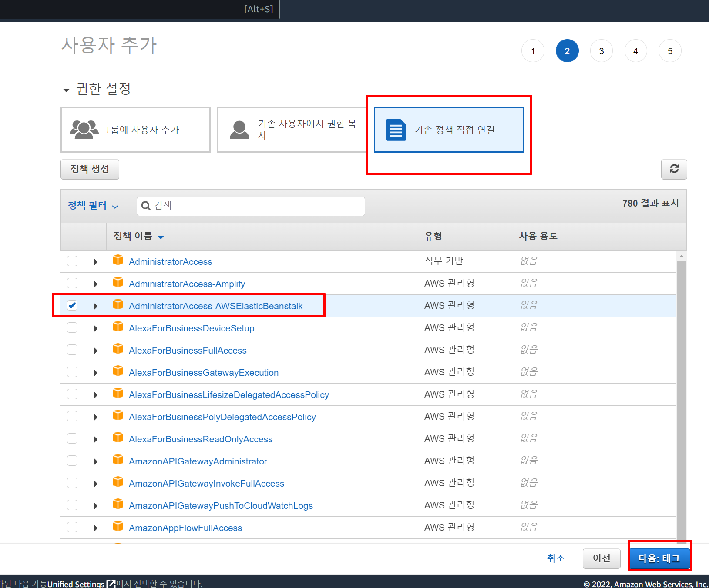Check the AlexaForBusinessFullAccess checkbox
The width and height of the screenshot is (709, 588).
72,350
